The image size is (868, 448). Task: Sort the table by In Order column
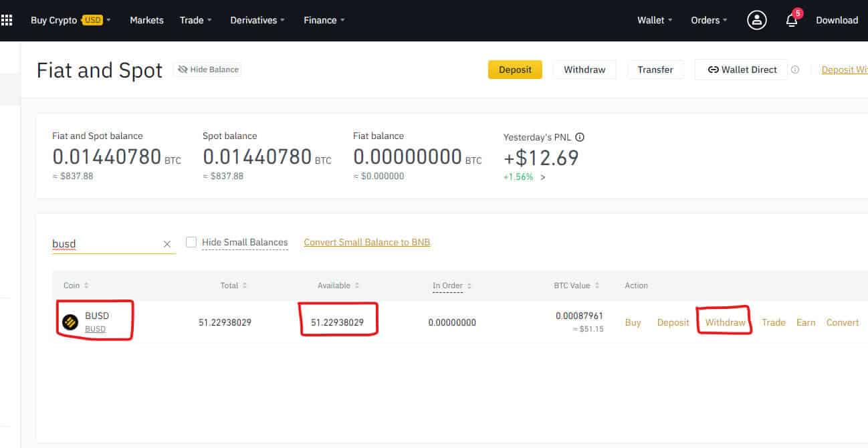(452, 286)
